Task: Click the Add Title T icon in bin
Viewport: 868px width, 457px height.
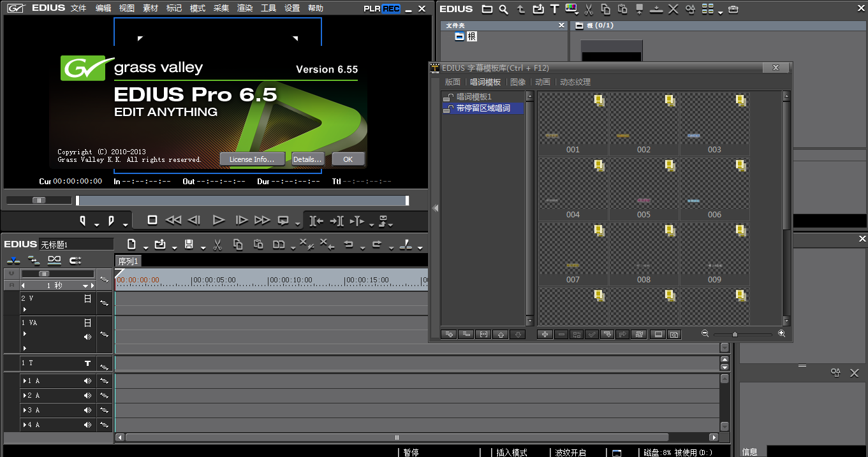Action: [x=554, y=9]
